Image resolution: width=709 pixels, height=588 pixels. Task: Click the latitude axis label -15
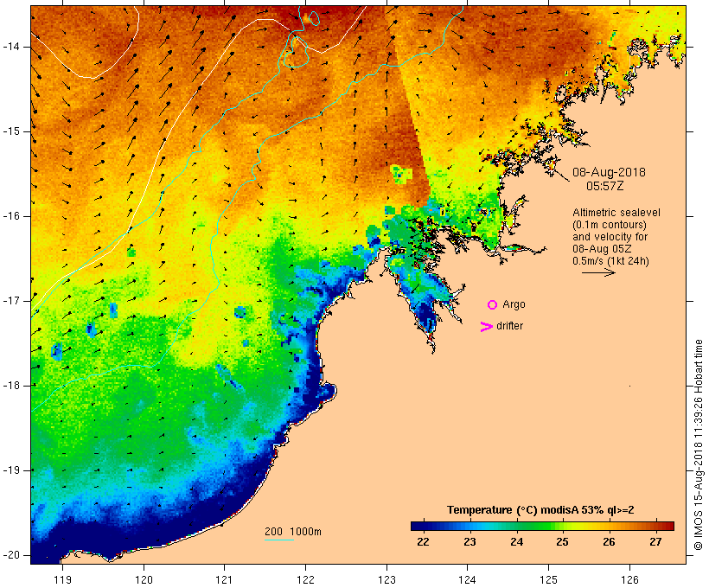[11, 131]
